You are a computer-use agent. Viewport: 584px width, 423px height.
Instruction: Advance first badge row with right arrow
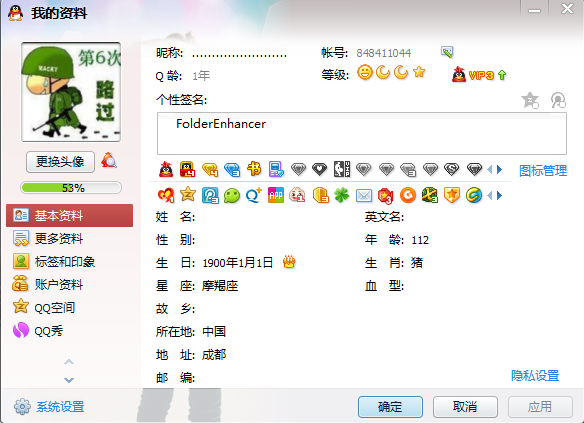pyautogui.click(x=499, y=170)
